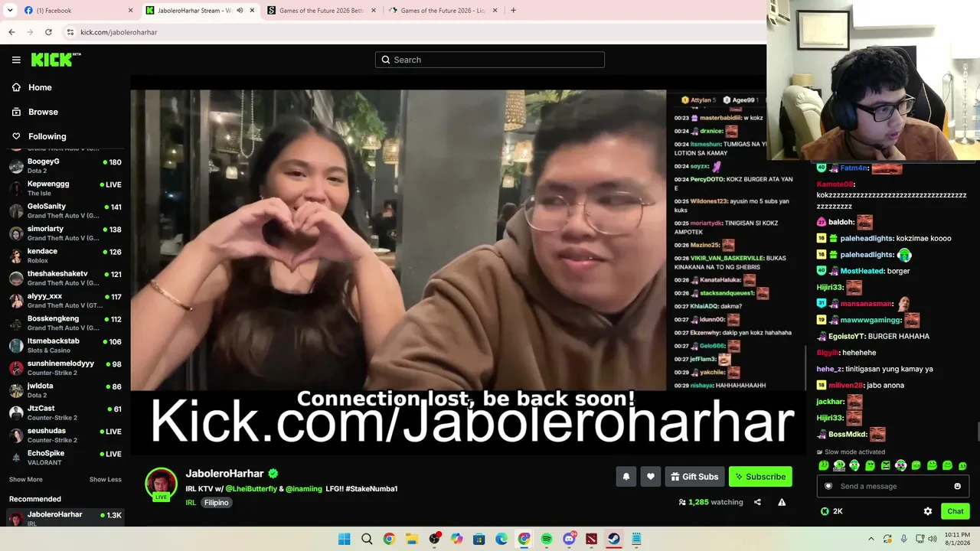Open the Windows Start menu
The image size is (980, 551).
345,539
